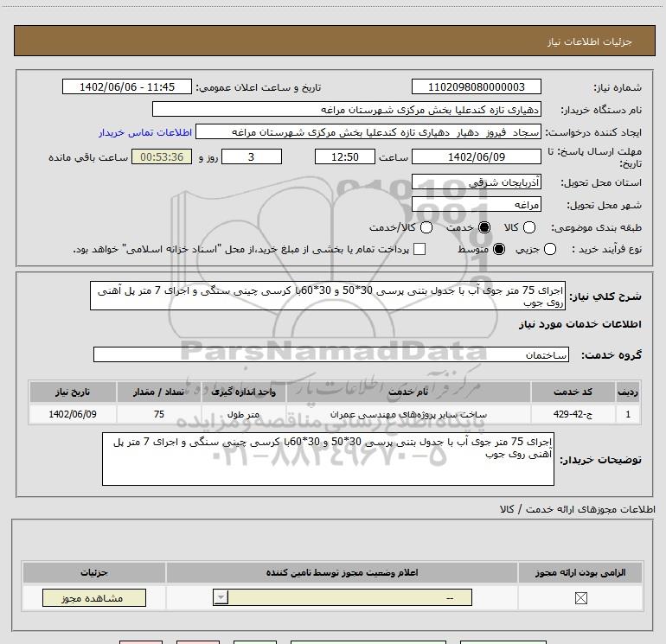The image size is (666, 644).
Task: Click the کد خدمت column header
Action: click(x=573, y=392)
